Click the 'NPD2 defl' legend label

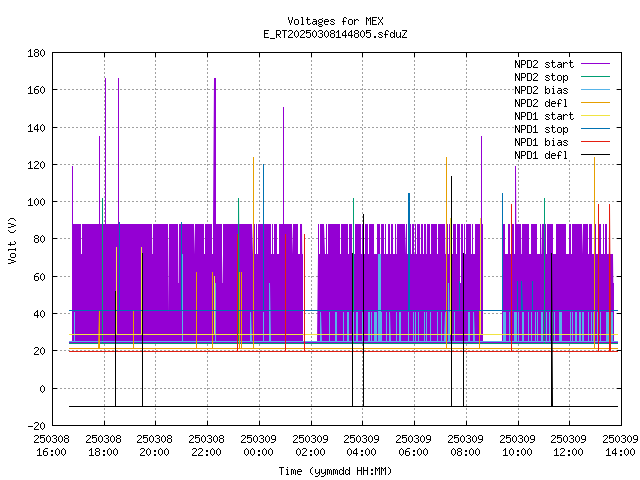[541, 103]
